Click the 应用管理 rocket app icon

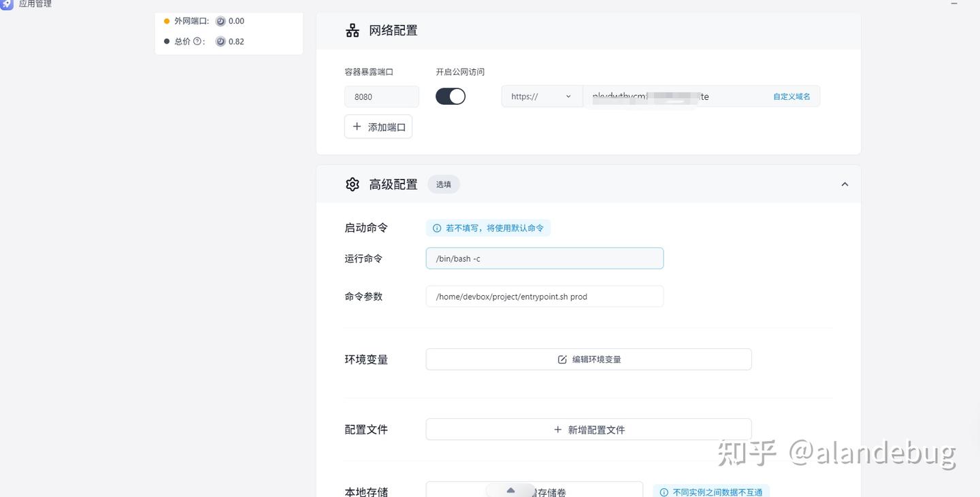coord(7,4)
